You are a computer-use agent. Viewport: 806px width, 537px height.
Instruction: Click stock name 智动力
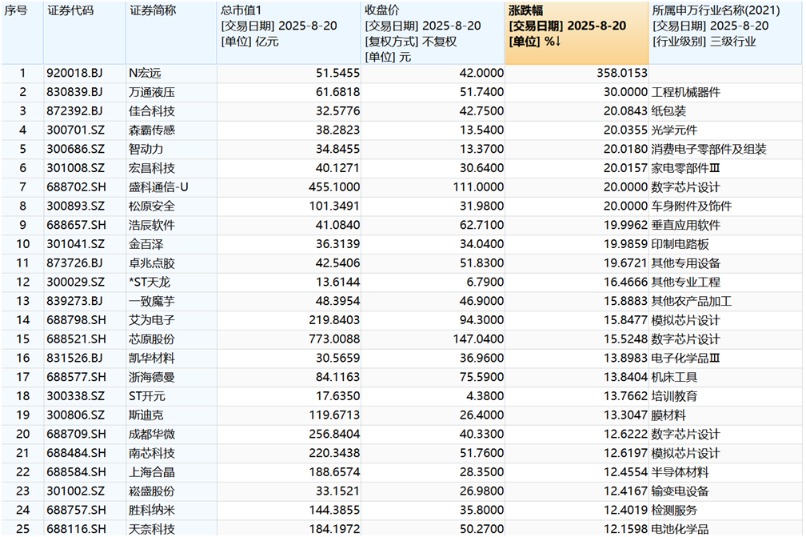(x=146, y=149)
